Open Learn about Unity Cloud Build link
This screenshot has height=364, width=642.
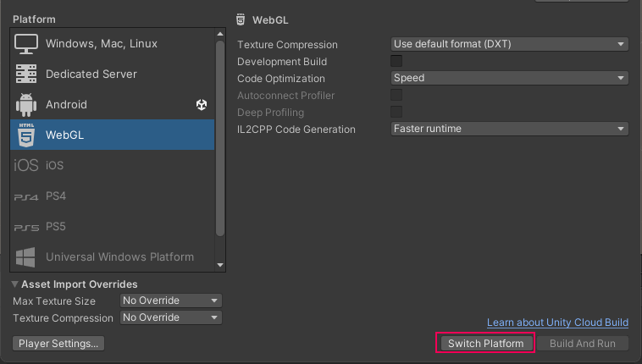pos(557,323)
